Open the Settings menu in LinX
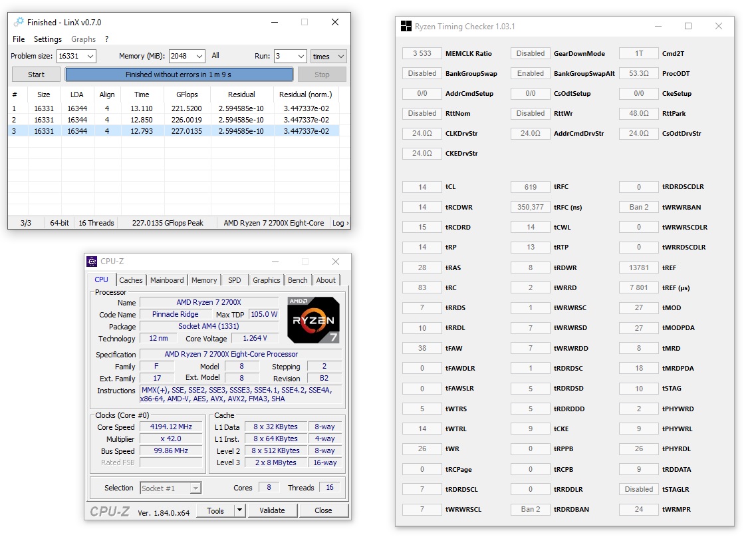Image resolution: width=756 pixels, height=541 pixels. pyautogui.click(x=48, y=39)
